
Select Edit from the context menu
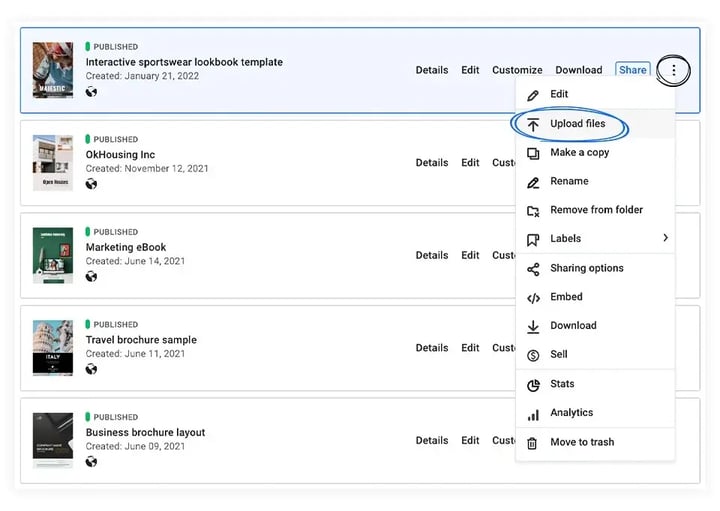595,94
